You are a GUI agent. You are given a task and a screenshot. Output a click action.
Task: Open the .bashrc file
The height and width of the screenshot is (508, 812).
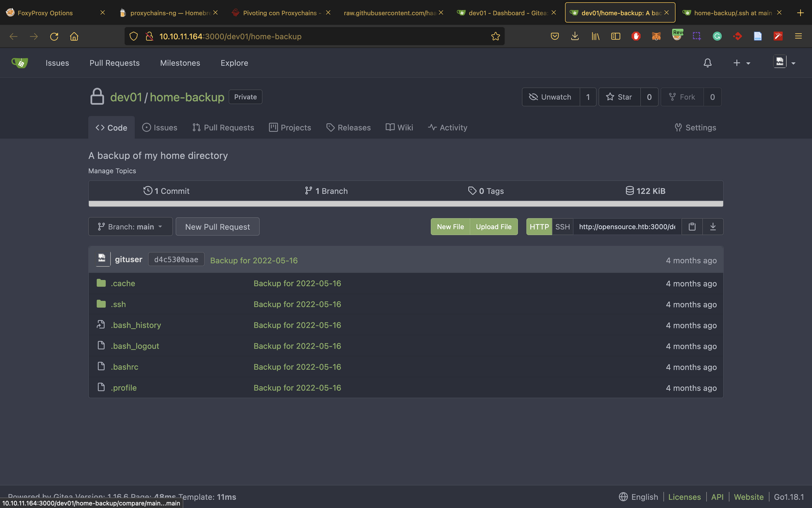click(124, 367)
